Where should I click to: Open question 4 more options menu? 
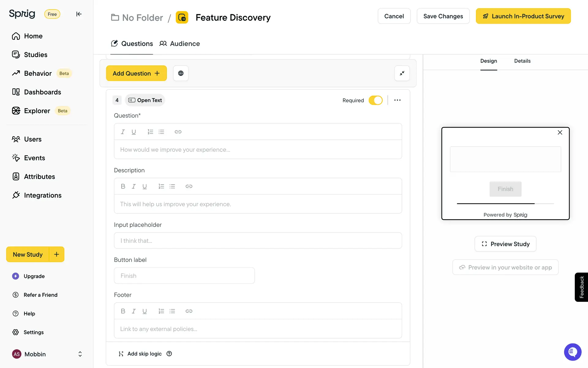point(397,100)
